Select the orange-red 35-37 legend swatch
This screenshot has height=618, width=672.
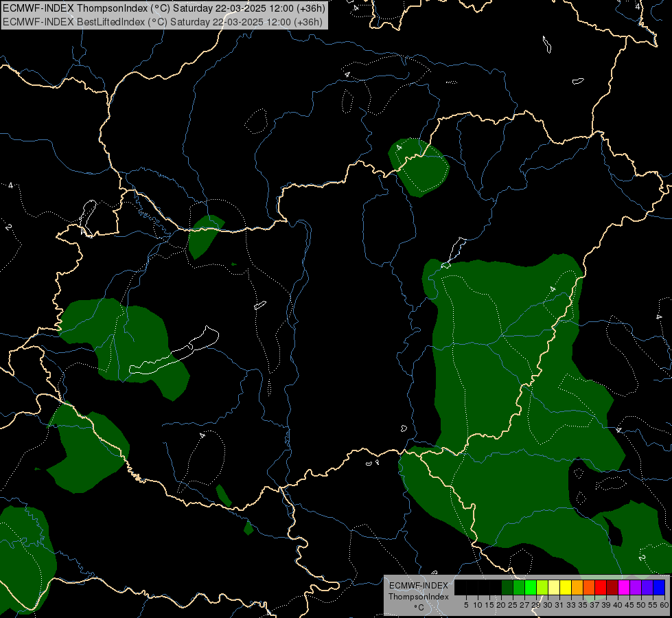pyautogui.click(x=589, y=587)
